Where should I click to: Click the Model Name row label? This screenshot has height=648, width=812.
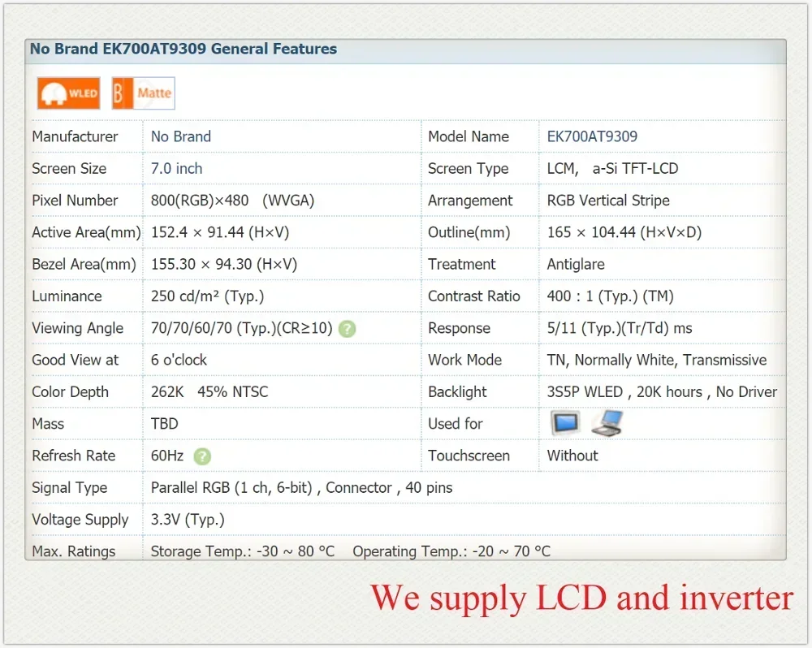pos(469,136)
